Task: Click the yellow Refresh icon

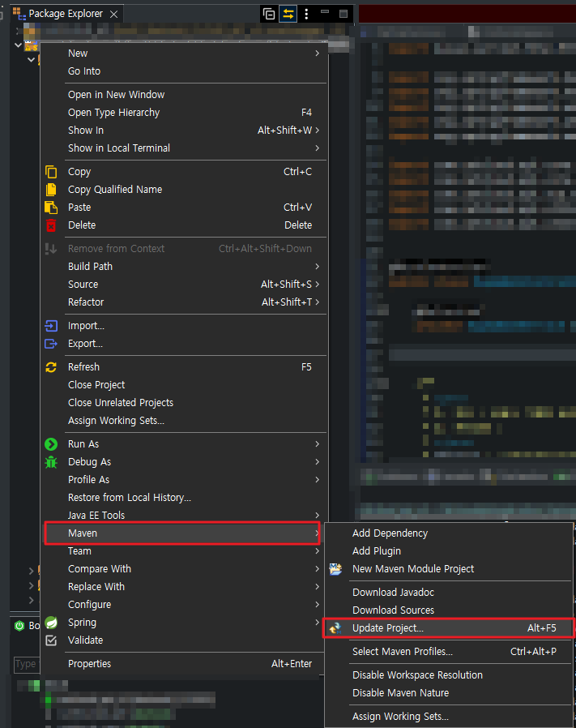Action: (x=51, y=367)
